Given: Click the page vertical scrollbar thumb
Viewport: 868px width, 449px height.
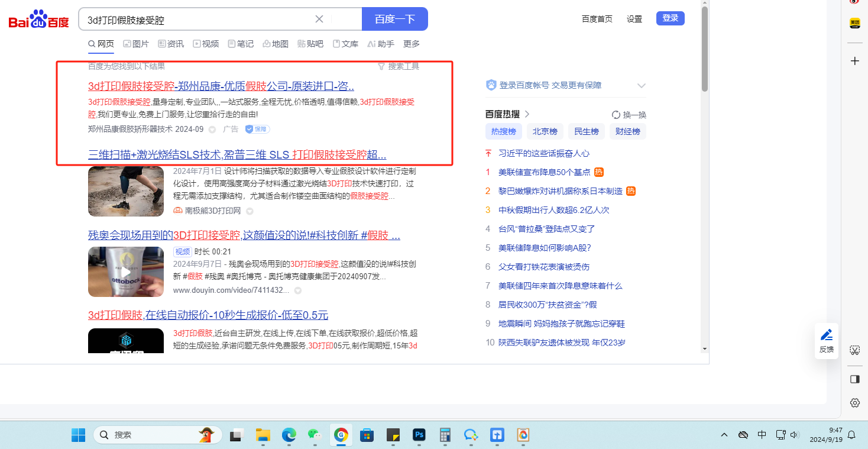Looking at the screenshot, I should pyautogui.click(x=704, y=47).
